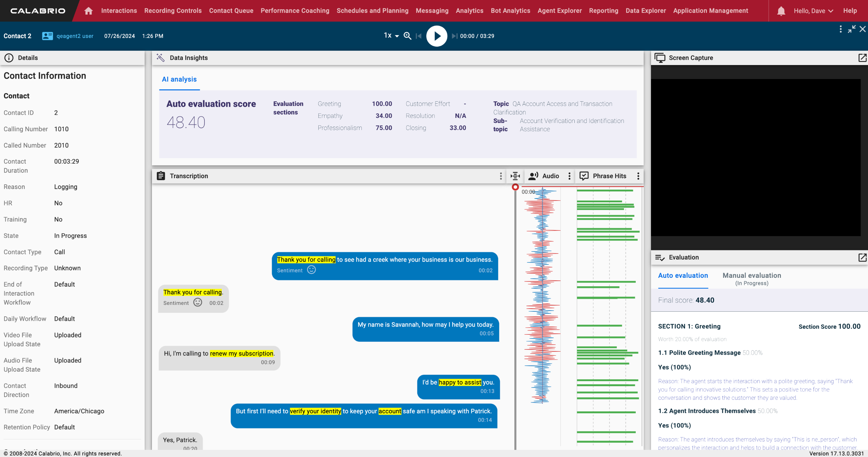Click the zoom magnifier icon in the player bar

point(408,36)
